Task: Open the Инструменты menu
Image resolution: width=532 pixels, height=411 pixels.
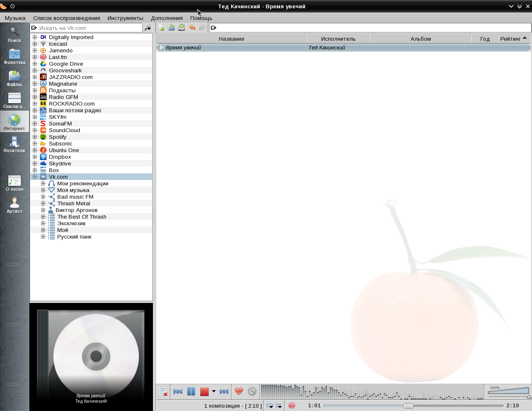Action: click(125, 18)
